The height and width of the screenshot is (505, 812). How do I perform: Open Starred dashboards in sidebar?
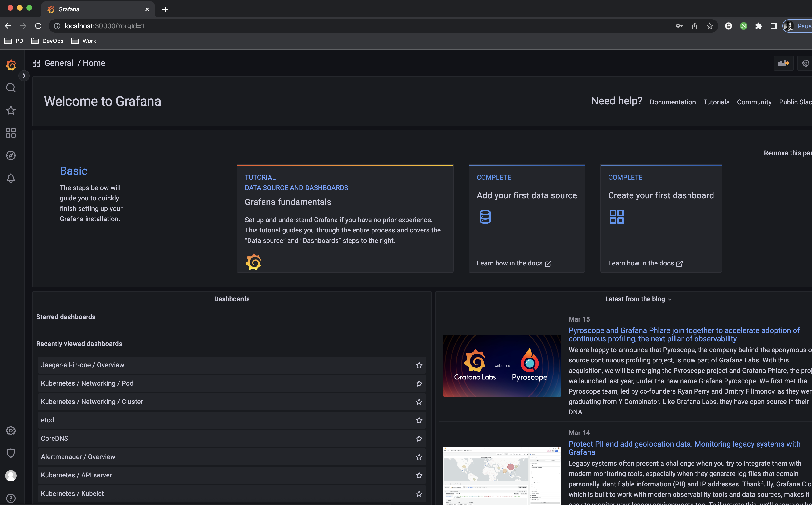11,110
